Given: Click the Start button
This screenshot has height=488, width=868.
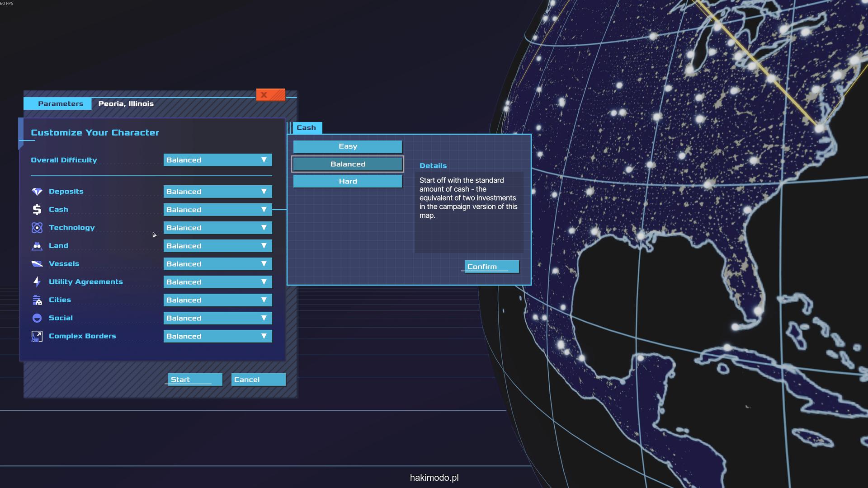Looking at the screenshot, I should point(194,380).
